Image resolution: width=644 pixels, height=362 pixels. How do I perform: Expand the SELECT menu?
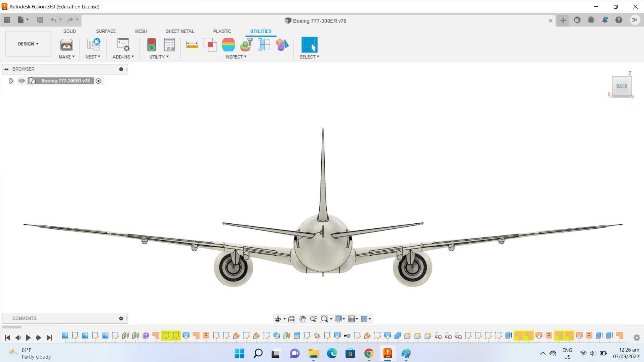[x=309, y=57]
